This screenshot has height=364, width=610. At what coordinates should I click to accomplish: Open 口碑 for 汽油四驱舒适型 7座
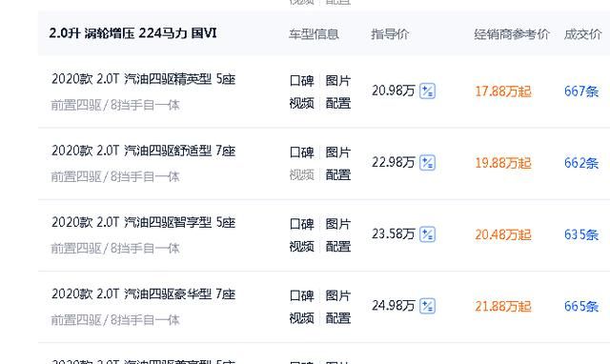[x=301, y=152]
